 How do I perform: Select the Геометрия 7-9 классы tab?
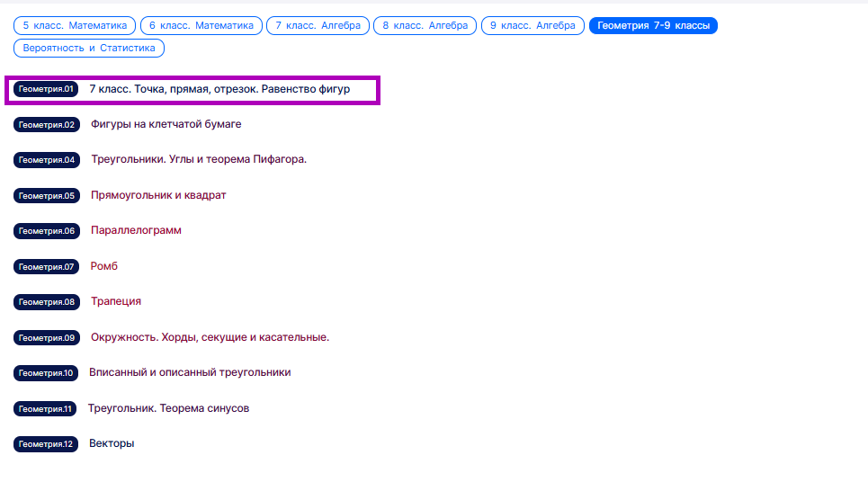(653, 25)
